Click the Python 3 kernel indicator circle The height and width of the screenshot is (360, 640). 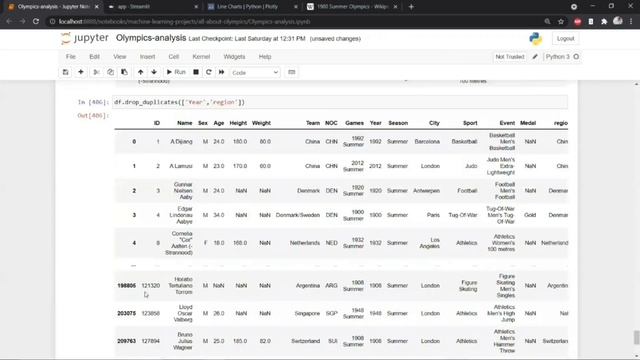pyautogui.click(x=576, y=57)
